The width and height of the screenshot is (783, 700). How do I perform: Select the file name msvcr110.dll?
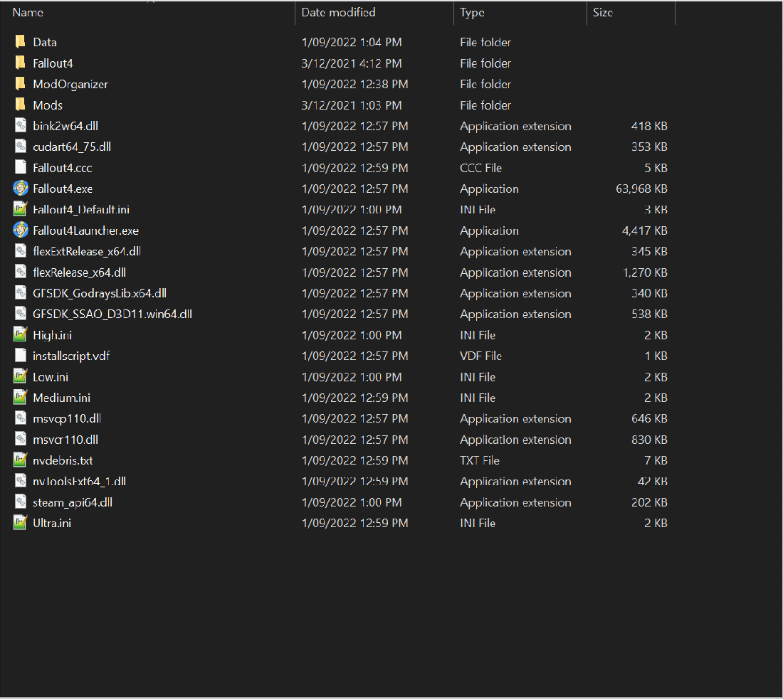[65, 440]
